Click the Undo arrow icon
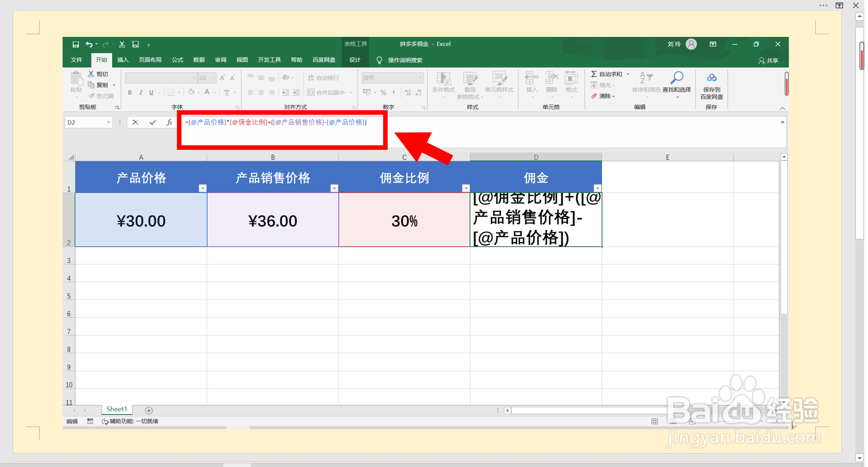868x467 pixels. 89,45
